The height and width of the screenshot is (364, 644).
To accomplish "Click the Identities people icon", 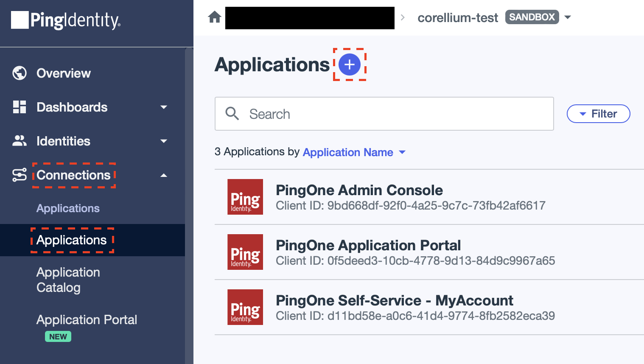I will [19, 141].
